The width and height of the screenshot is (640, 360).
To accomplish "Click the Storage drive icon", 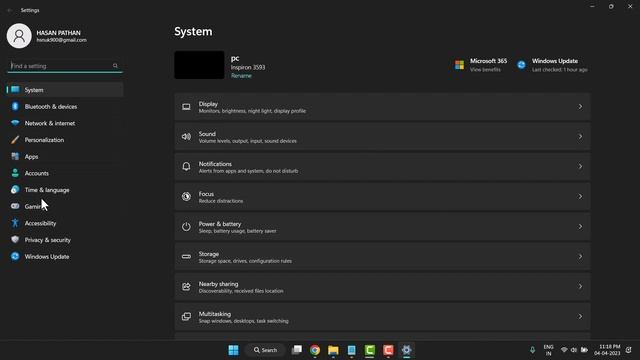I will coord(186,257).
